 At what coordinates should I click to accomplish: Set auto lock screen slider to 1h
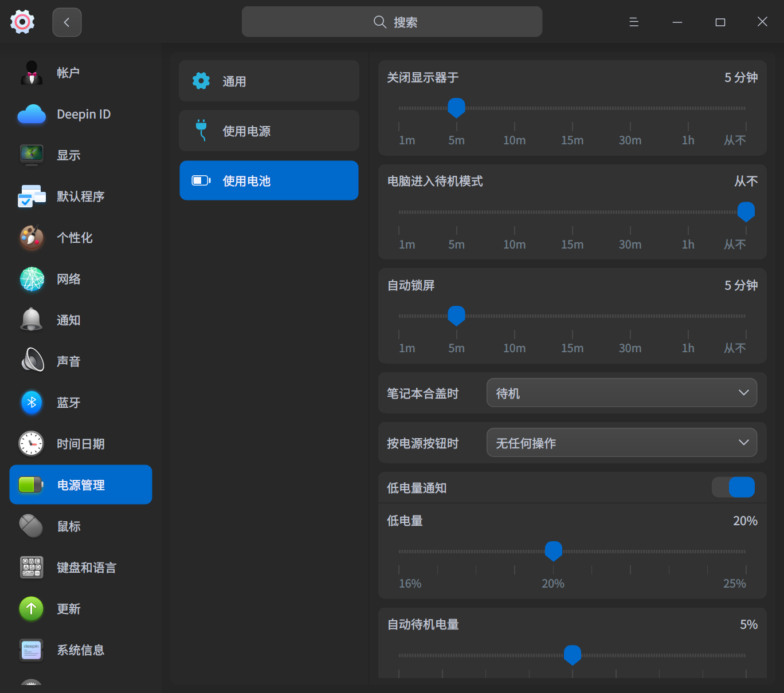[688, 316]
